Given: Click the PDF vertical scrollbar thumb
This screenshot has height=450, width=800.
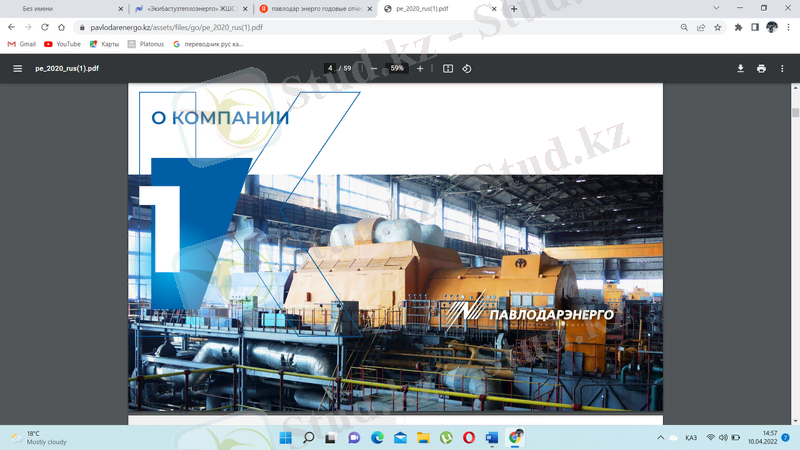Looking at the screenshot, I should [795, 113].
